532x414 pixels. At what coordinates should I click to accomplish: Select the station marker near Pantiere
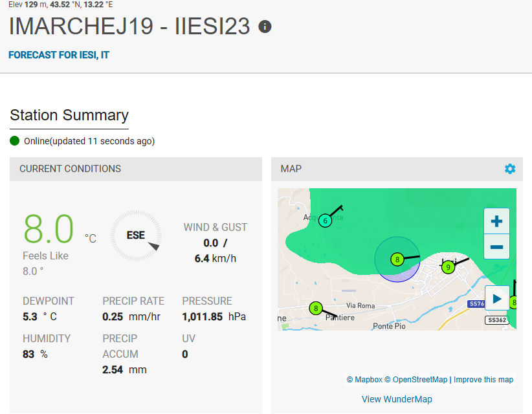(x=316, y=309)
